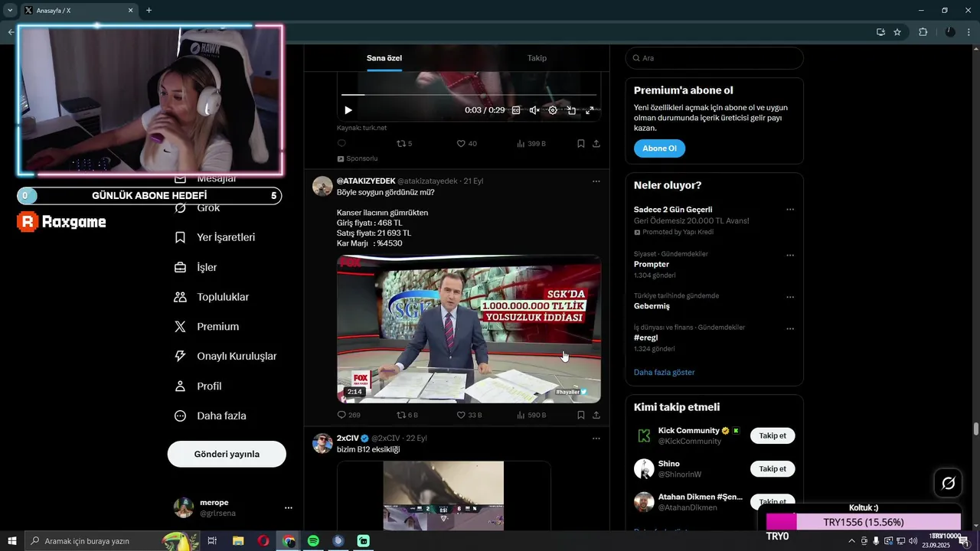Open options for the #eregl trend
The image size is (980, 551).
click(x=790, y=329)
